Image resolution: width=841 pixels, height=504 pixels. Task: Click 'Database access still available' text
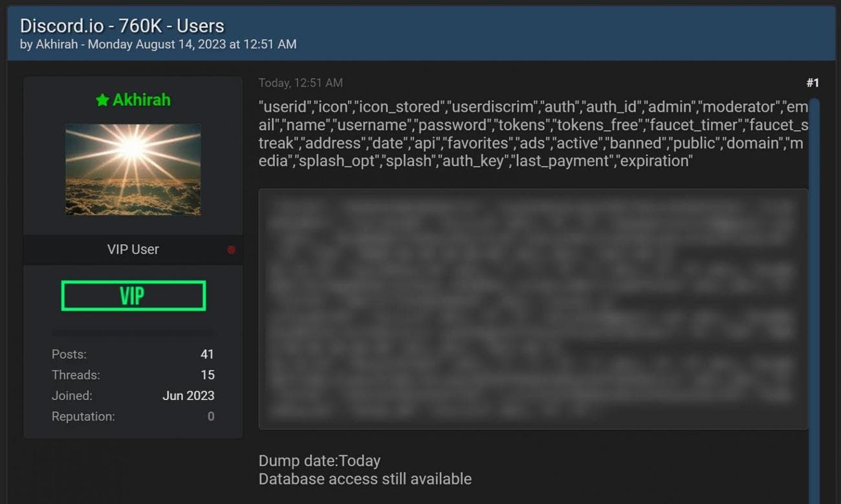tap(366, 479)
